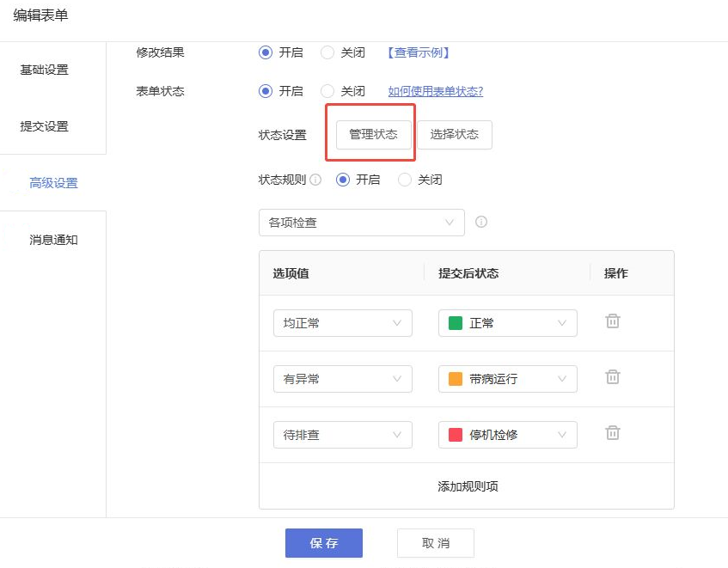Open the 如何使用表单状态? help link
Viewport: 728px width, 568px height.
coord(436,91)
